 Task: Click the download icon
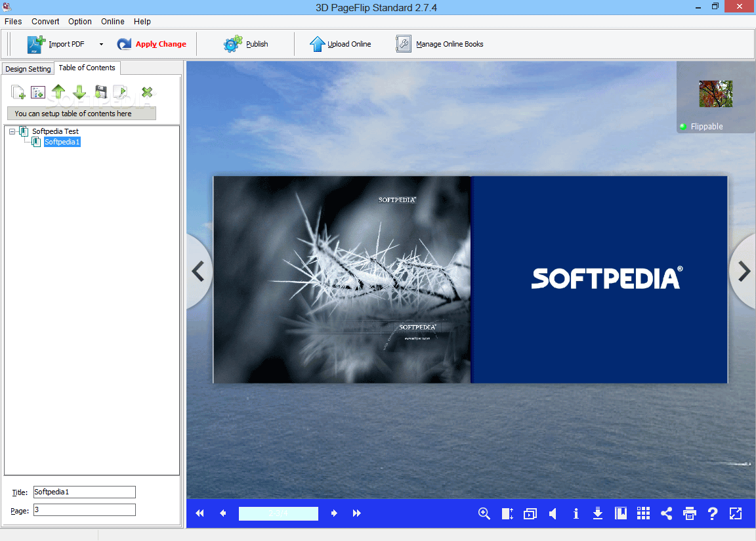click(x=598, y=513)
